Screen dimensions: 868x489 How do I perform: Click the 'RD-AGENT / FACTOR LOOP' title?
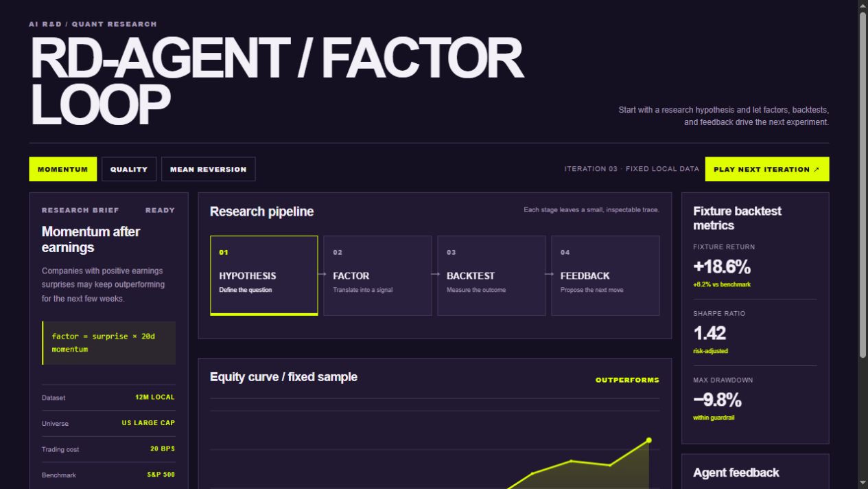(277, 81)
